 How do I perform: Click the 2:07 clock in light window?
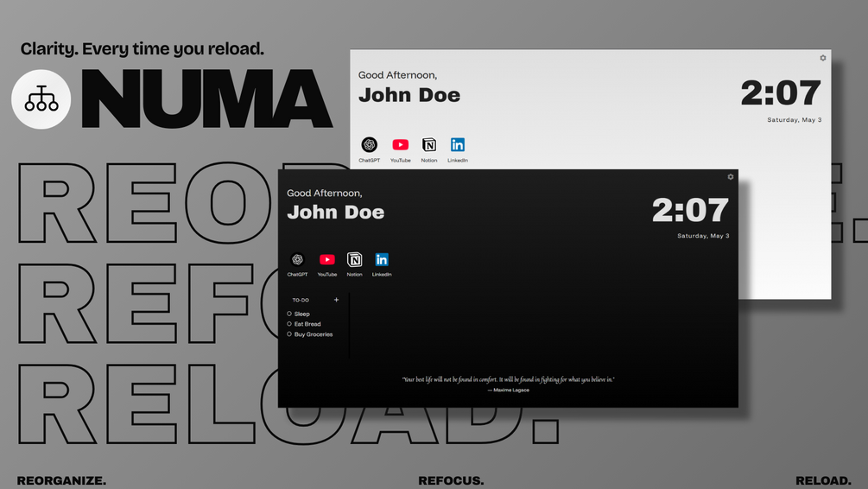(781, 92)
